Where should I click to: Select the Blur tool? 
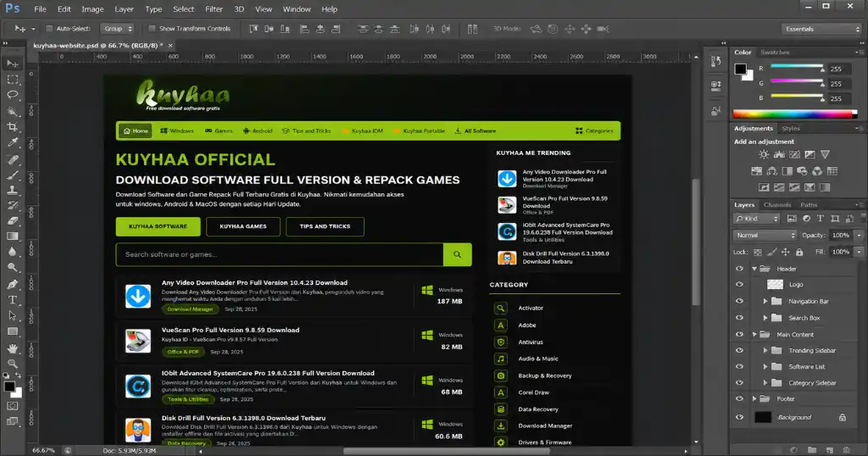pos(12,252)
